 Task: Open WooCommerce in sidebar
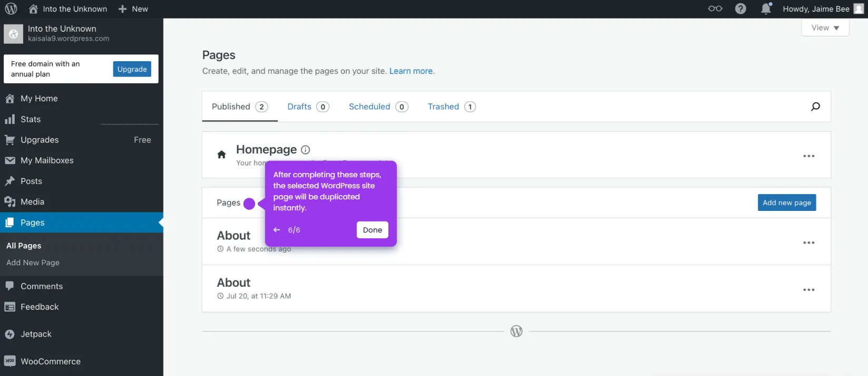tap(82, 361)
